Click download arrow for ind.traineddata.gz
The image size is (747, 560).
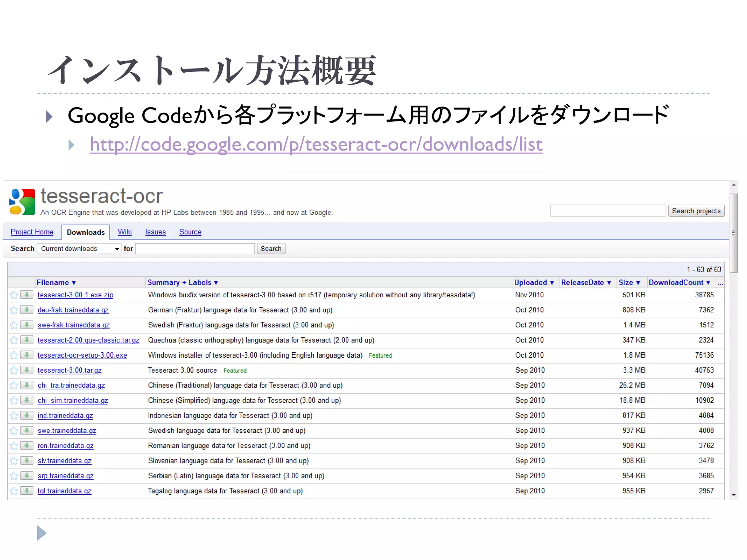click(x=27, y=415)
